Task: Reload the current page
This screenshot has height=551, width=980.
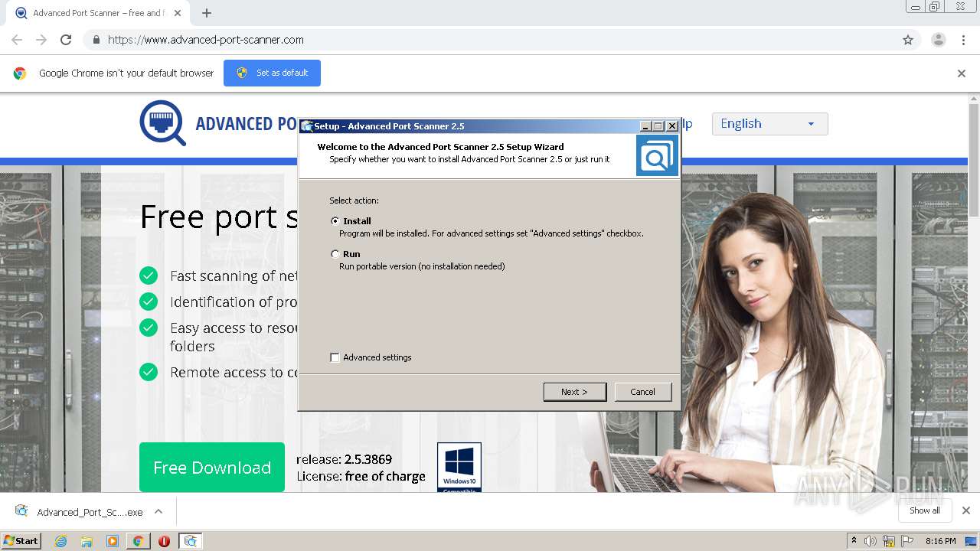Action: (66, 40)
